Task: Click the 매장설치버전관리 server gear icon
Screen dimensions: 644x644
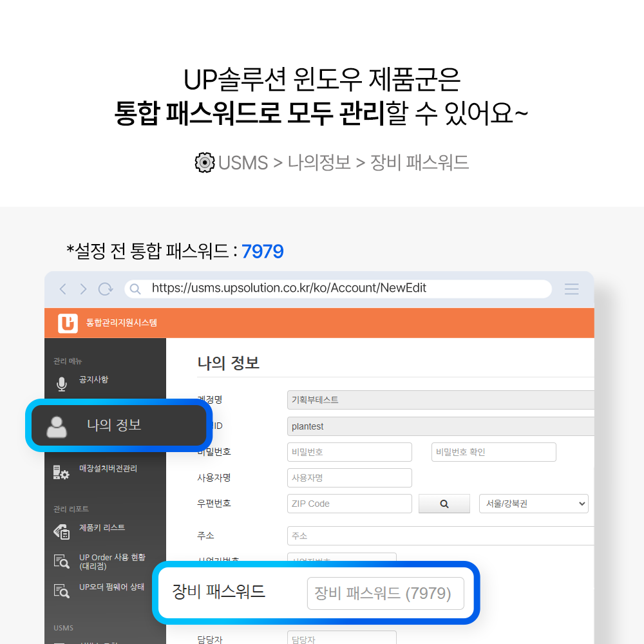Action: pyautogui.click(x=61, y=472)
